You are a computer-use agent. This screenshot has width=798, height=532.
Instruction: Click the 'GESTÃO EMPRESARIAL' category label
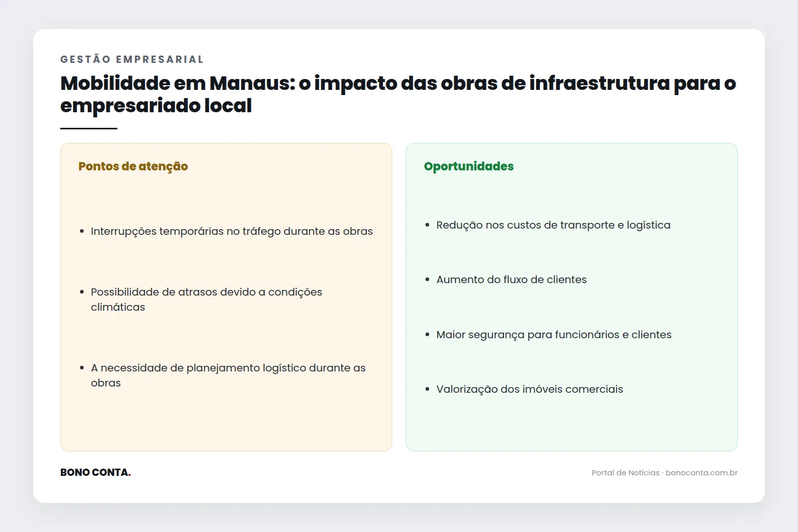point(131,59)
